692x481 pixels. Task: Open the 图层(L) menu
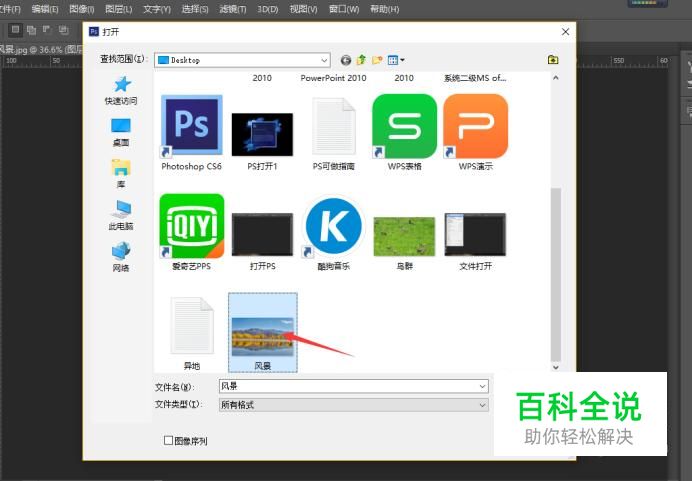(x=119, y=9)
